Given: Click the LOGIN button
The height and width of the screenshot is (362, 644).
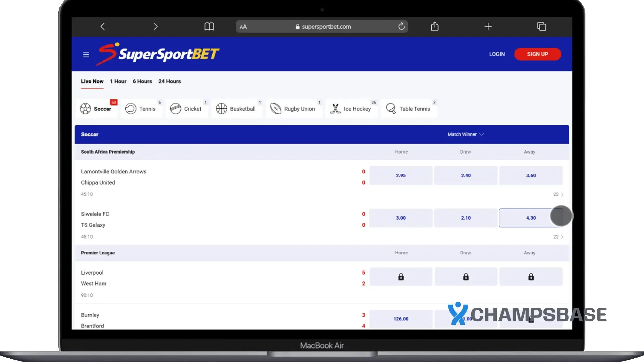Looking at the screenshot, I should [497, 54].
